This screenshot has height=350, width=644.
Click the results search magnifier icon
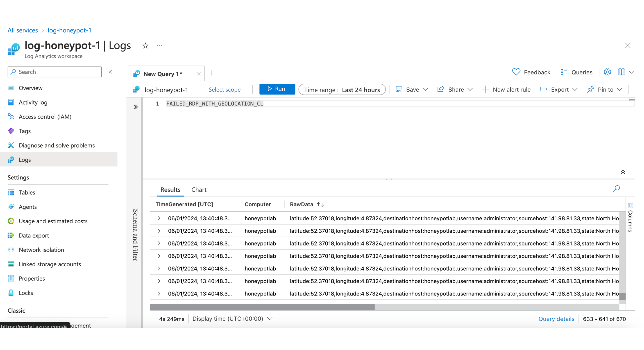(616, 189)
